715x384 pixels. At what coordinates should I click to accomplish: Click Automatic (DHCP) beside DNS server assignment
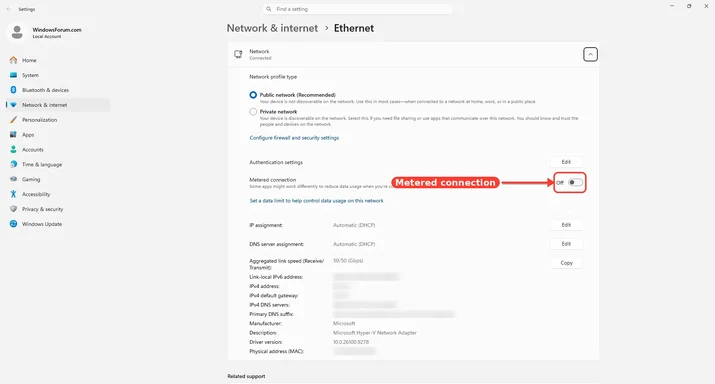(x=354, y=244)
